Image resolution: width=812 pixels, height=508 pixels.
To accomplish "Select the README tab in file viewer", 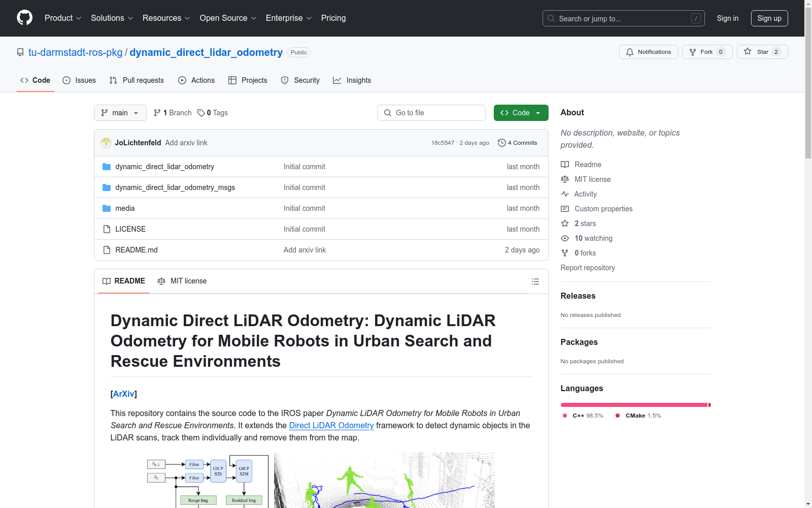I will coord(124,281).
